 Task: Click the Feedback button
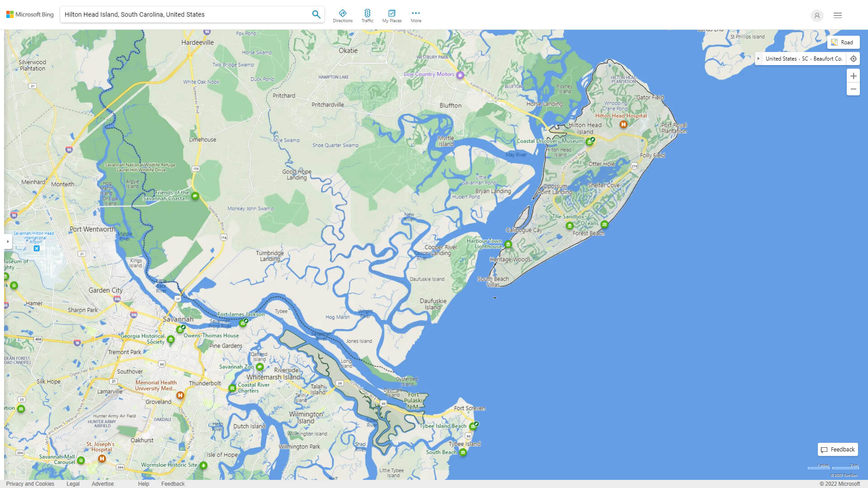pos(837,450)
